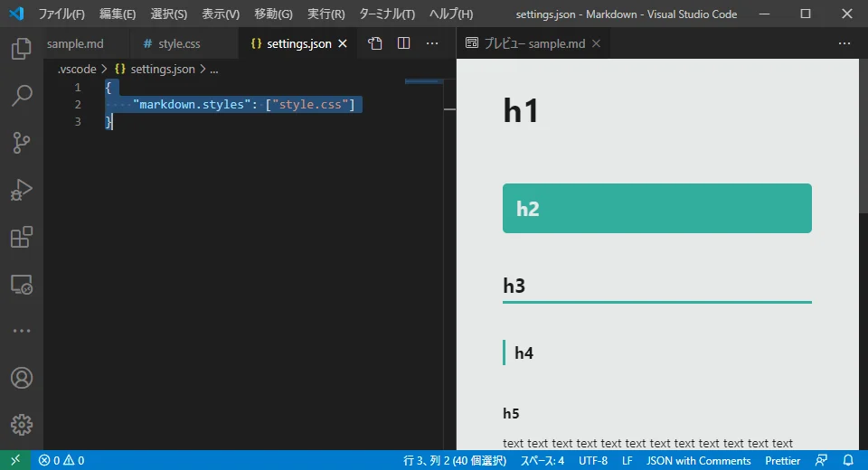868x470 pixels.
Task: Click the h4 heading in preview
Action: click(524, 353)
